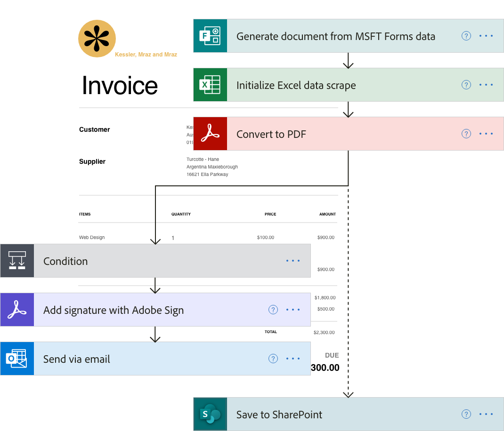Open more options for Save to SharePoint
504x431 pixels.
pos(486,414)
